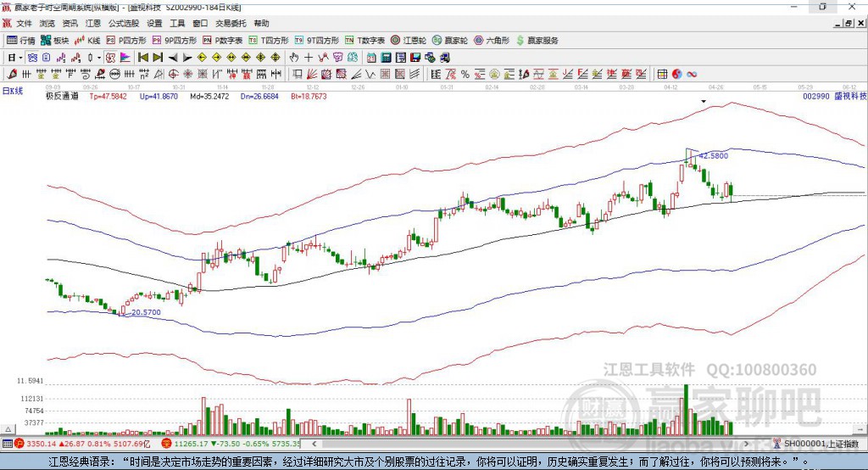The image size is (868, 470).
Task: Jump to first bar with skip-start icon
Action: click(142, 58)
